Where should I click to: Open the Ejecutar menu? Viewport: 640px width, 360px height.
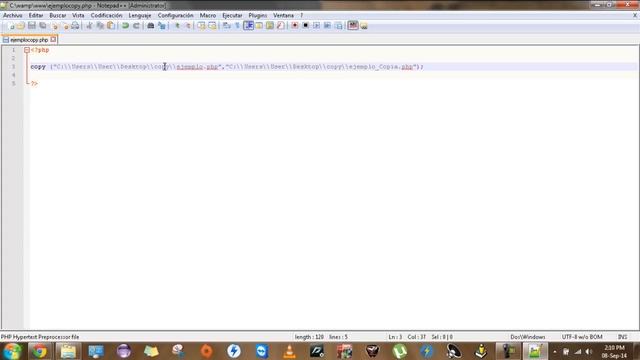click(232, 16)
